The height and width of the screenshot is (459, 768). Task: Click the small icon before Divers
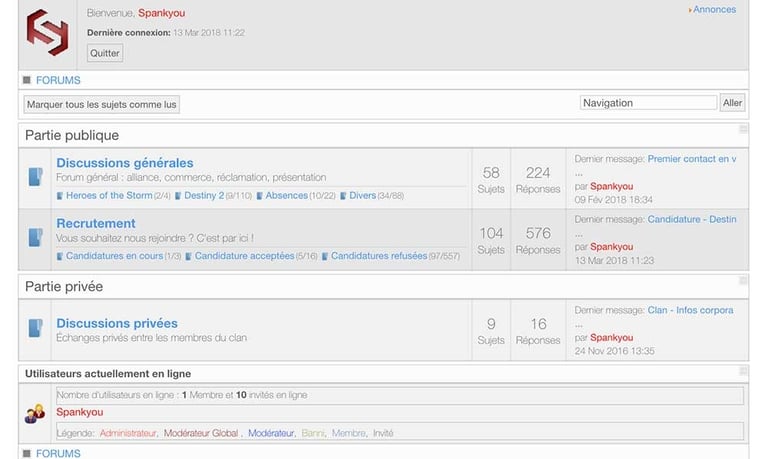343,196
